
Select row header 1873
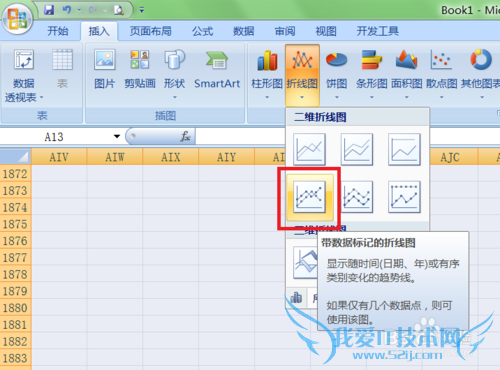tap(15, 190)
